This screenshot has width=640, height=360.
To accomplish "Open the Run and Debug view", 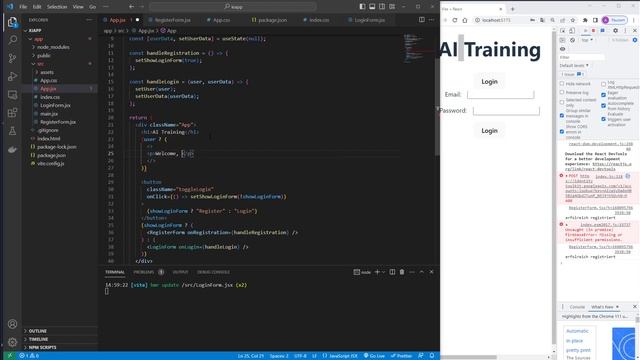I will (x=12, y=76).
